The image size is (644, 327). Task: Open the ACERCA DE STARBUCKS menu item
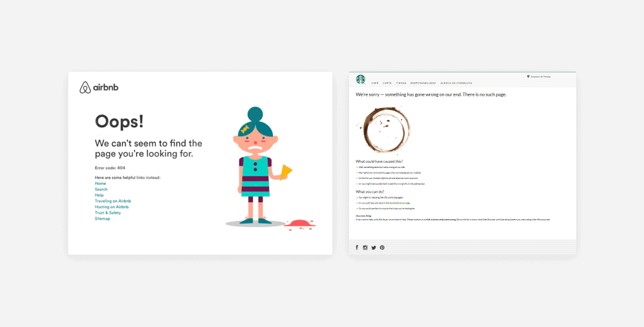(x=456, y=83)
